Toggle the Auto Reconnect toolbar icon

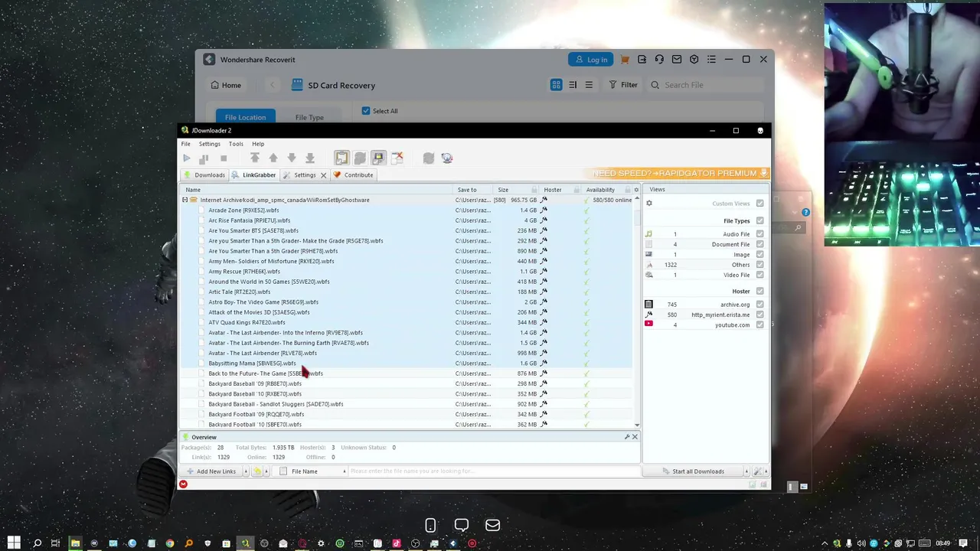(x=360, y=158)
